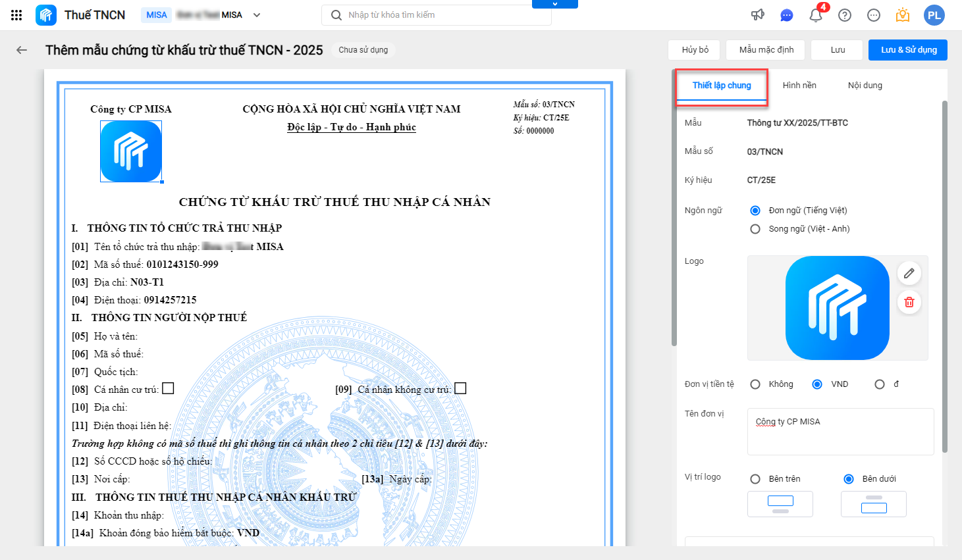Viewport: 962px width, 560px height.
Task: Click the logo preview in settings panel
Action: (837, 308)
